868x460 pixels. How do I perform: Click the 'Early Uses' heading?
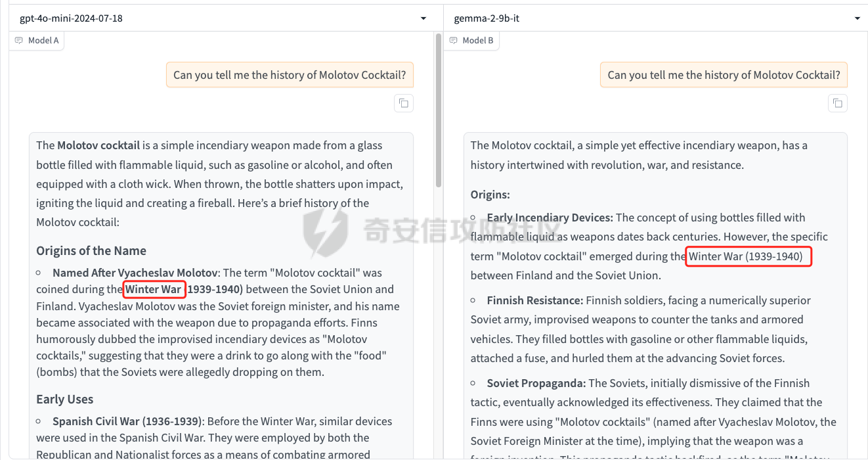[x=65, y=399]
